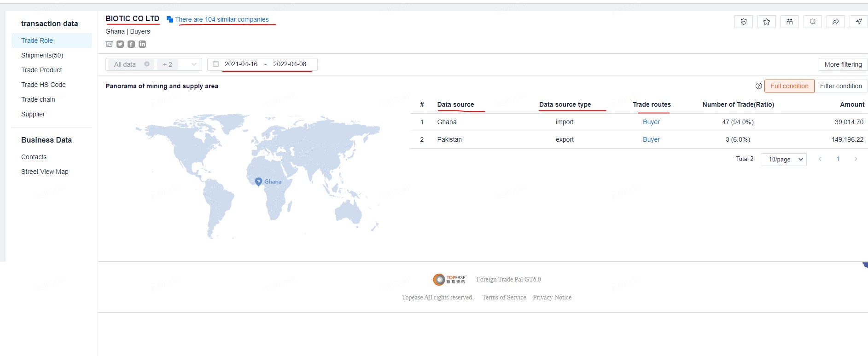868x356 pixels.
Task: Click the 149,196.22 amount cell
Action: coord(847,139)
